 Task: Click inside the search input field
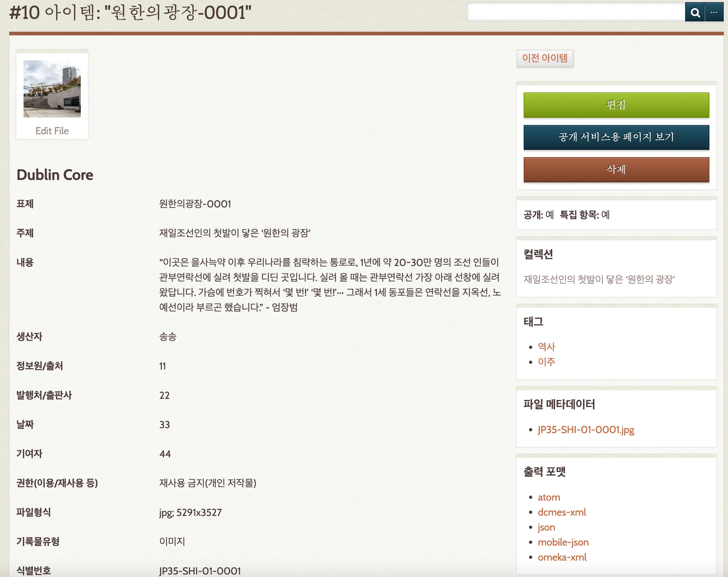coord(575,12)
